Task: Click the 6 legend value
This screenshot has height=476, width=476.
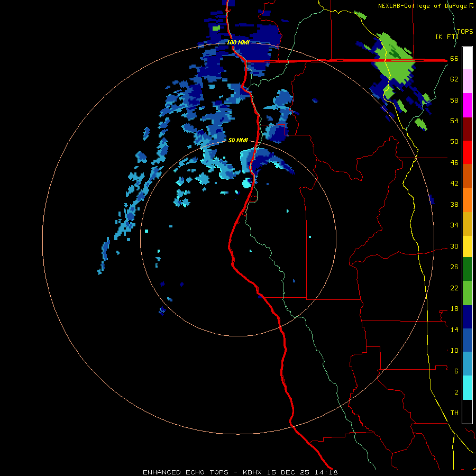Action: click(x=456, y=371)
